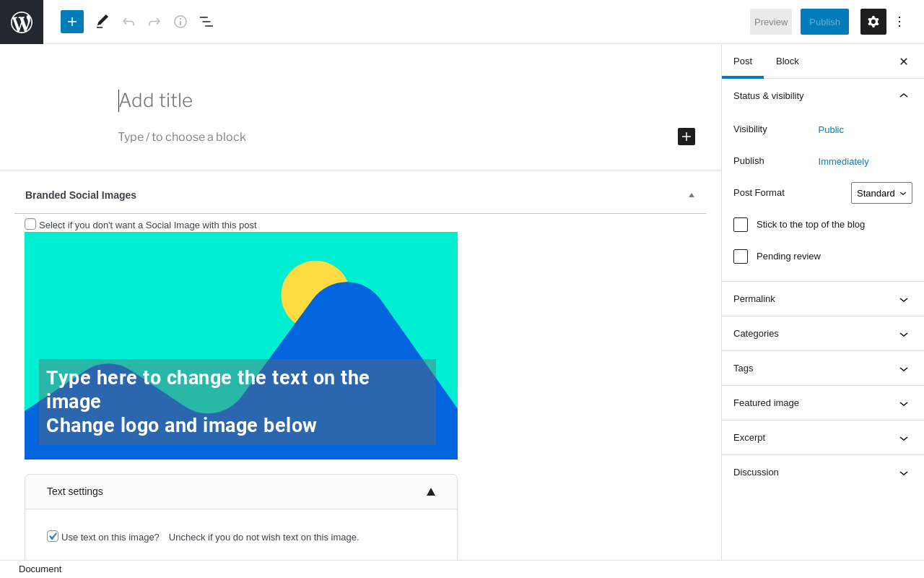Switch to the Block tab
Viewport: 924px width, 578px height.
[x=788, y=61]
